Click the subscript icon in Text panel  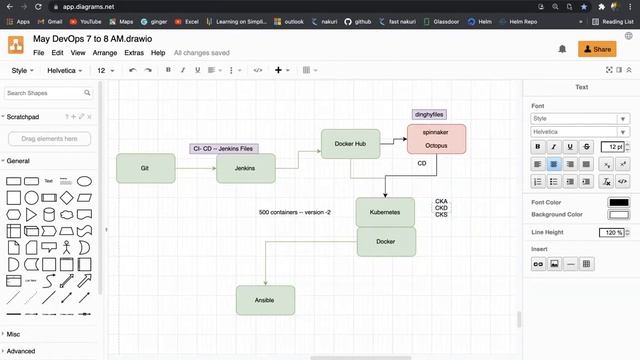pyautogui.click(x=607, y=164)
